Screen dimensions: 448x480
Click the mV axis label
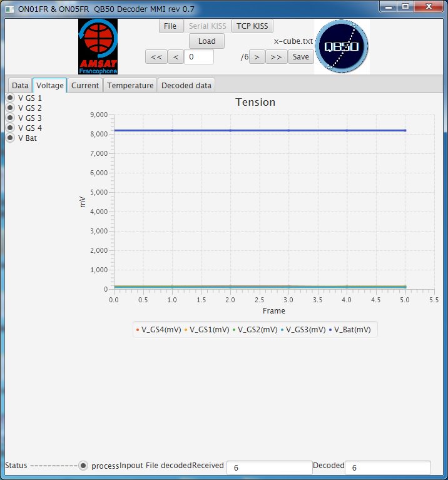point(82,202)
